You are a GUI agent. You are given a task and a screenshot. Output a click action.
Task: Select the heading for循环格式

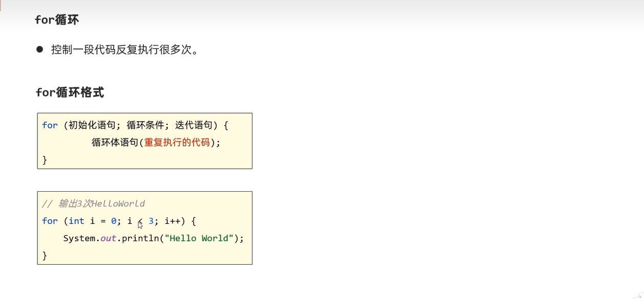[70, 93]
